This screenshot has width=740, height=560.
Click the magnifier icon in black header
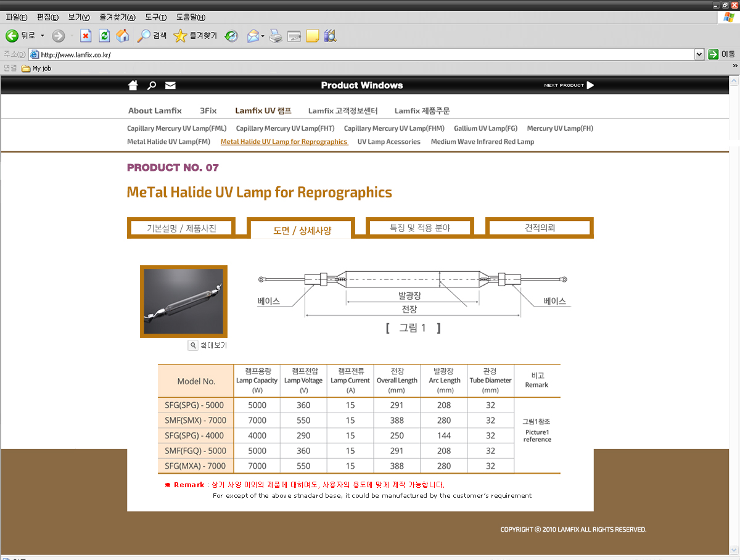152,85
